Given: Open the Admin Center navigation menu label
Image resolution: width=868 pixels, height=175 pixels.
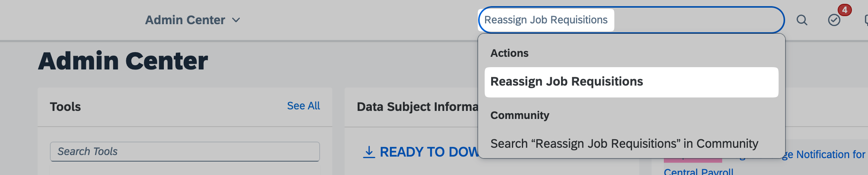Looking at the screenshot, I should pos(185,20).
